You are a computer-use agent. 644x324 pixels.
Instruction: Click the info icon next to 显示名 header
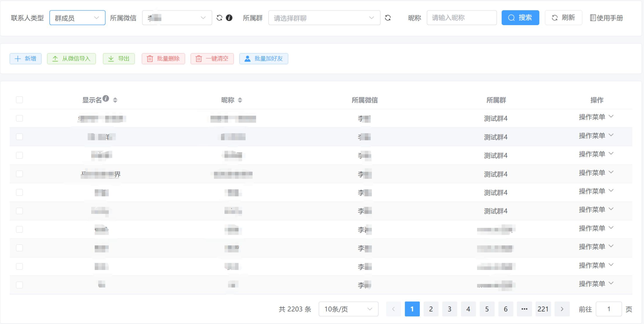pos(107,98)
